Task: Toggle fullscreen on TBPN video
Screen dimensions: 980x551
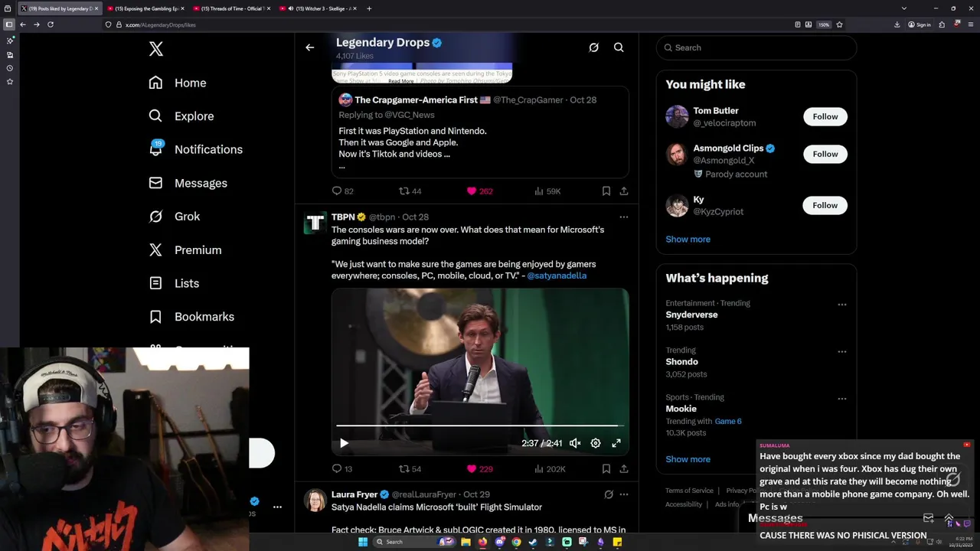Action: 616,443
